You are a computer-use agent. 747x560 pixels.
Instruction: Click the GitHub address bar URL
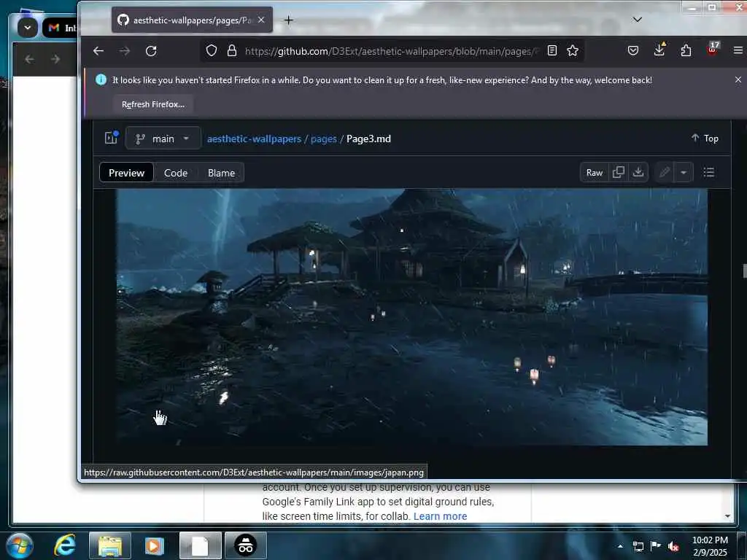[391, 51]
